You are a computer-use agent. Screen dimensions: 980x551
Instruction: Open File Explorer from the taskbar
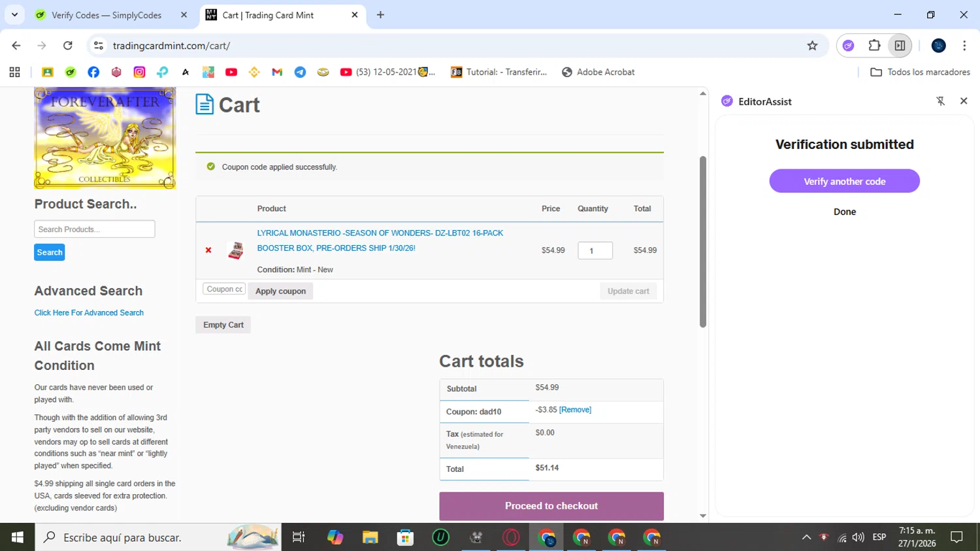[370, 537]
